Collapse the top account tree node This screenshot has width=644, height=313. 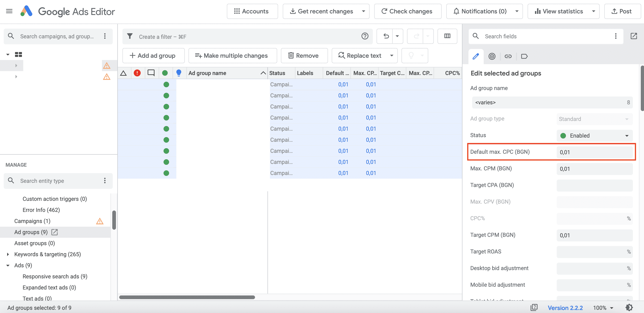pyautogui.click(x=8, y=54)
